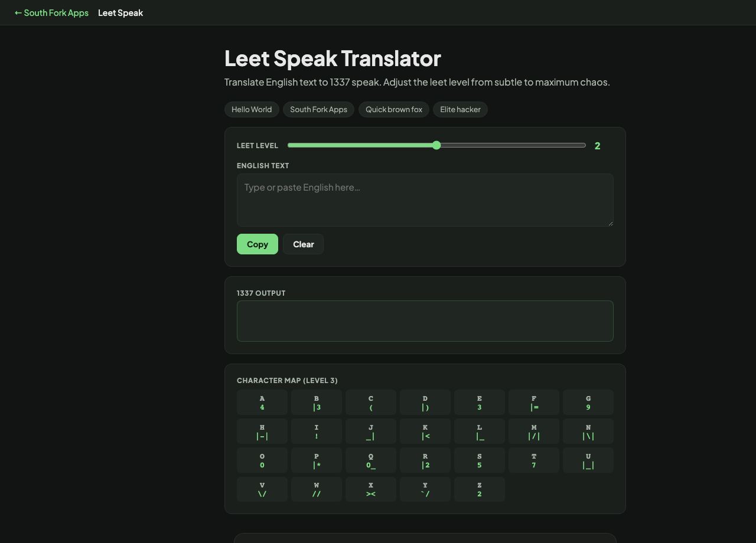The height and width of the screenshot is (543, 756).
Task: Click the G to 9 map cell
Action: (x=588, y=403)
